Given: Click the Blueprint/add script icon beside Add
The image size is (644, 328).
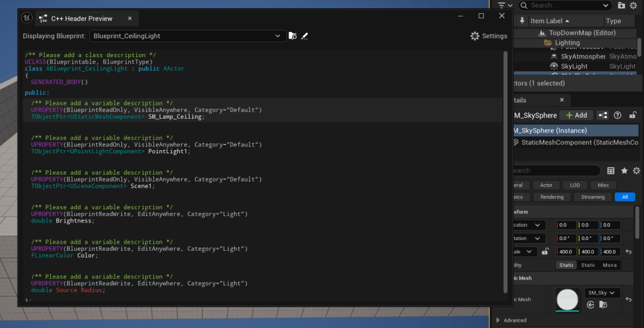Looking at the screenshot, I should point(602,115).
